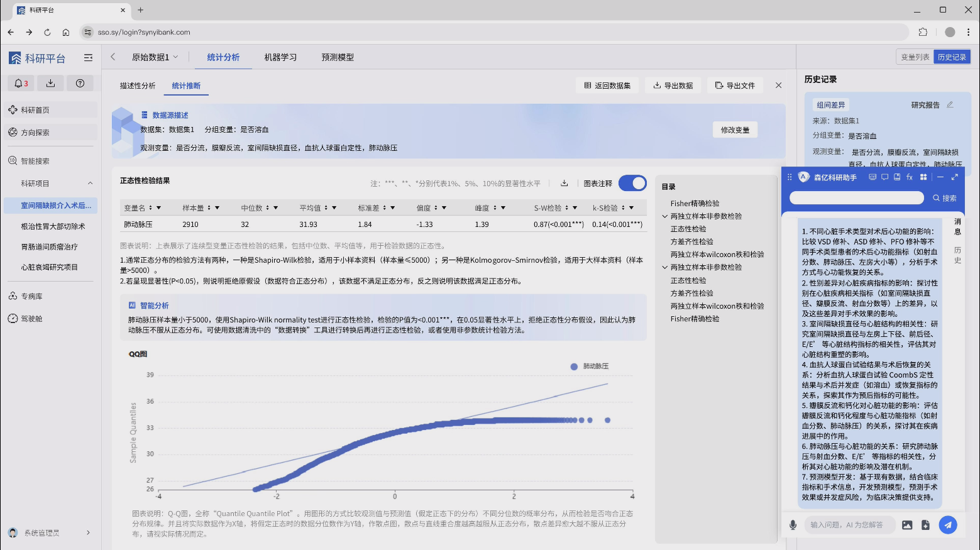Close the analysis panel with the X icon
The height and width of the screenshot is (550, 980).
(778, 85)
